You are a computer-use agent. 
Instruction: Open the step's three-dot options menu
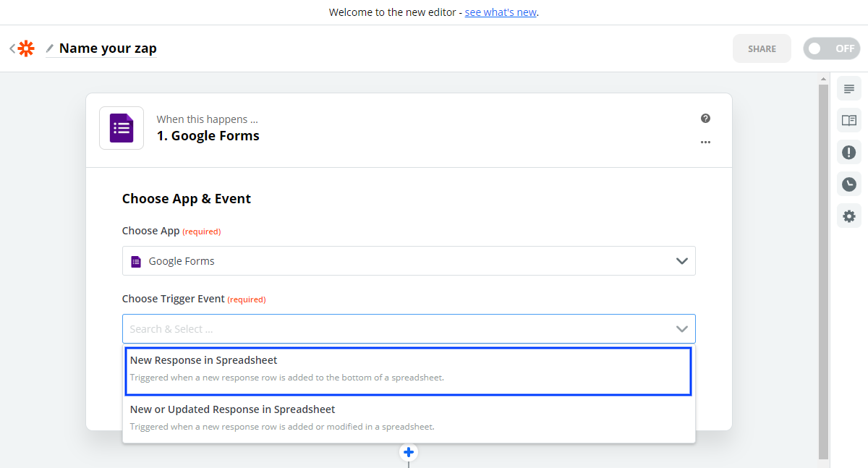click(705, 142)
